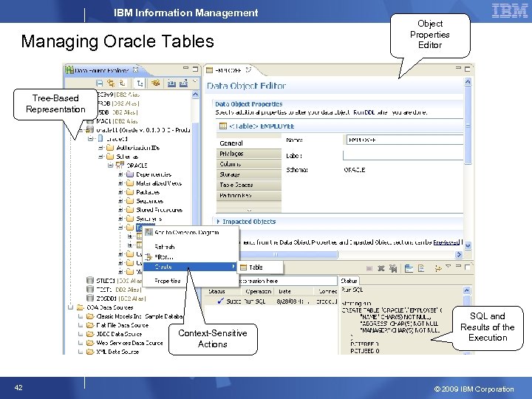Click the terminate icon in SQL Results toolbar
The height and width of the screenshot is (399, 532).
tap(369, 268)
